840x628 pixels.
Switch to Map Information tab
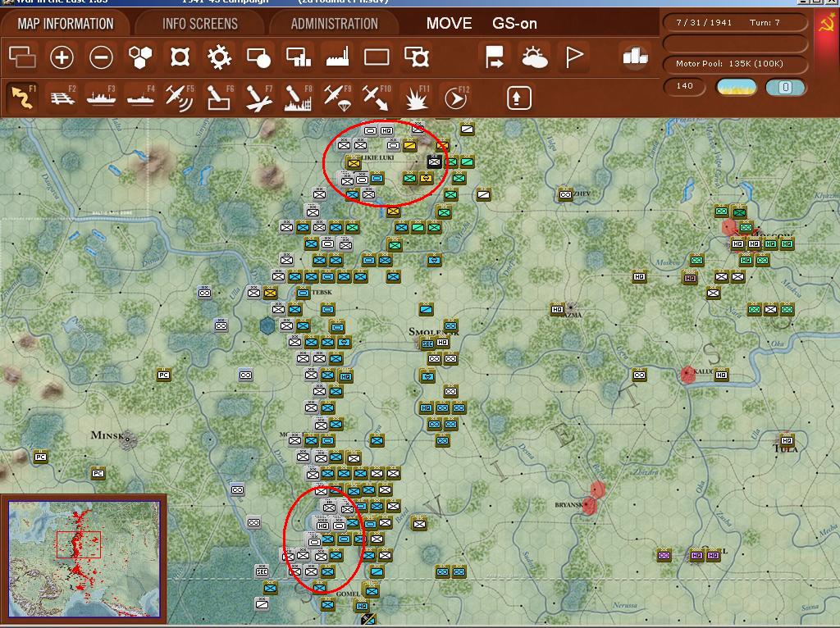point(66,24)
